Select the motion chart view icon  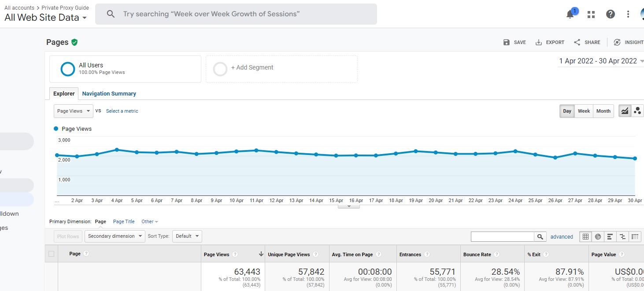click(x=637, y=111)
